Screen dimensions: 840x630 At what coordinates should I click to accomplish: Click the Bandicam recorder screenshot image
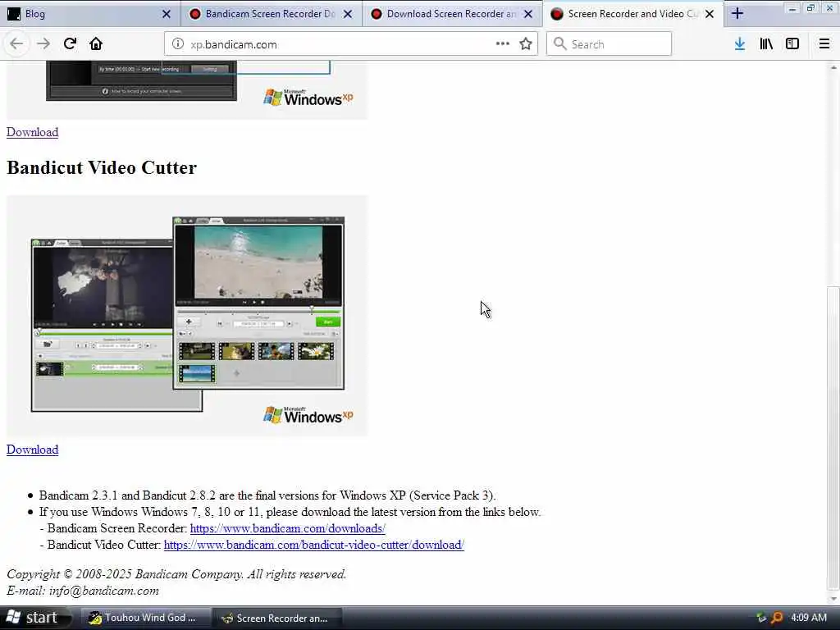pos(188,90)
